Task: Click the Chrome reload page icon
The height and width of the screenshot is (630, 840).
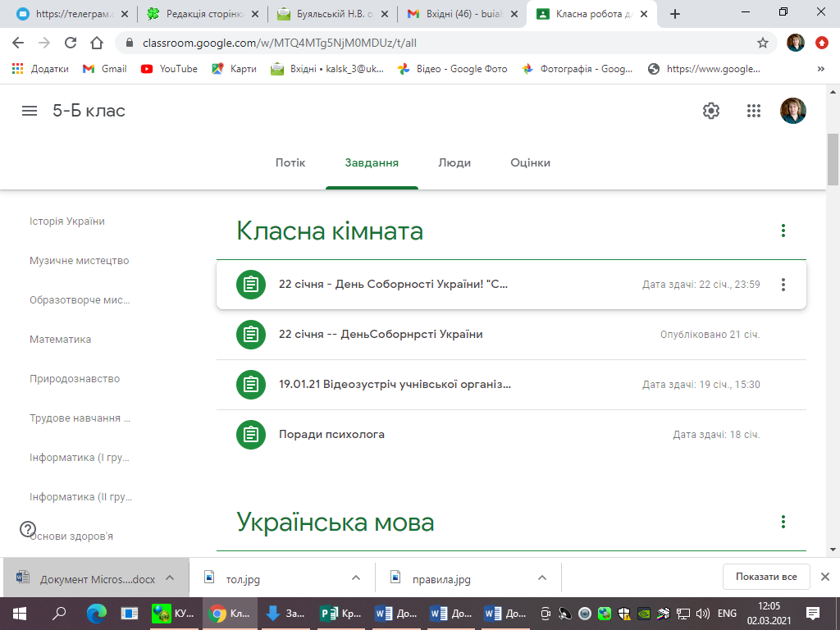Action: click(71, 43)
